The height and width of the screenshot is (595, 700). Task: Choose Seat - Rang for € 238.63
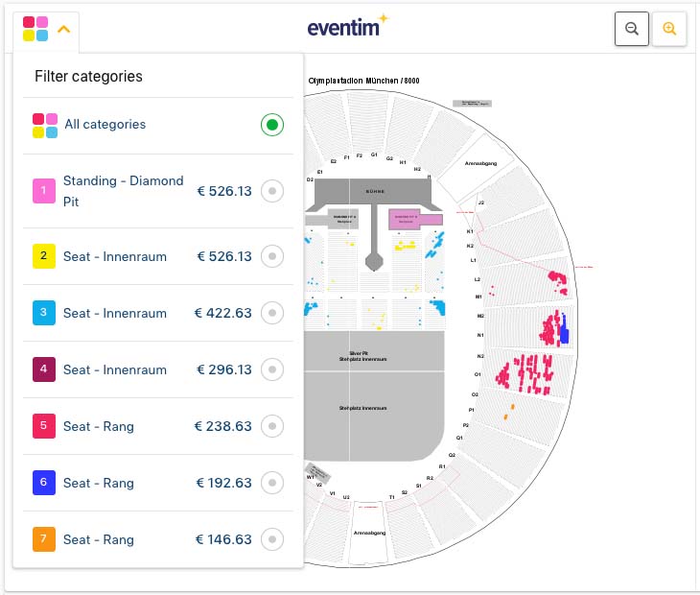(158, 426)
